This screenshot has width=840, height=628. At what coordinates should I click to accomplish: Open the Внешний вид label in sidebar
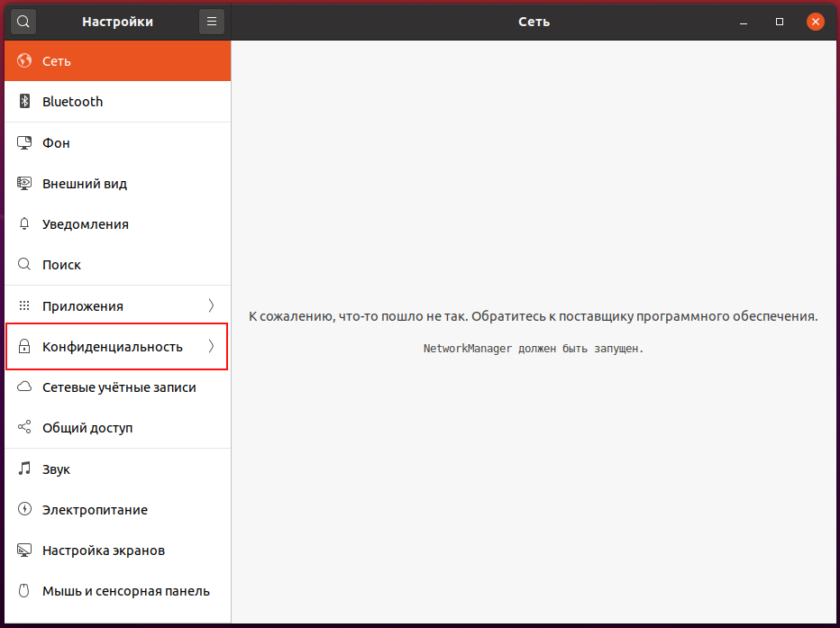(x=85, y=184)
